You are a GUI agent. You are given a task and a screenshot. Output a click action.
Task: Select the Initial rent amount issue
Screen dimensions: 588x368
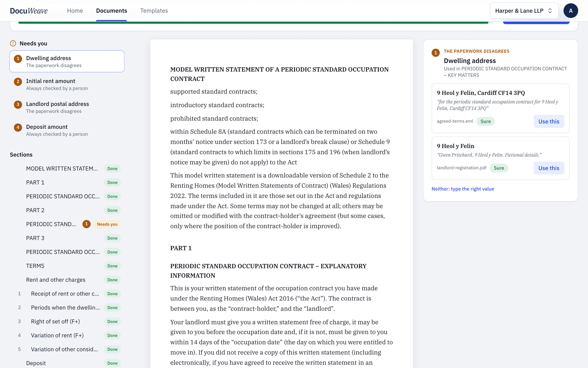point(67,84)
